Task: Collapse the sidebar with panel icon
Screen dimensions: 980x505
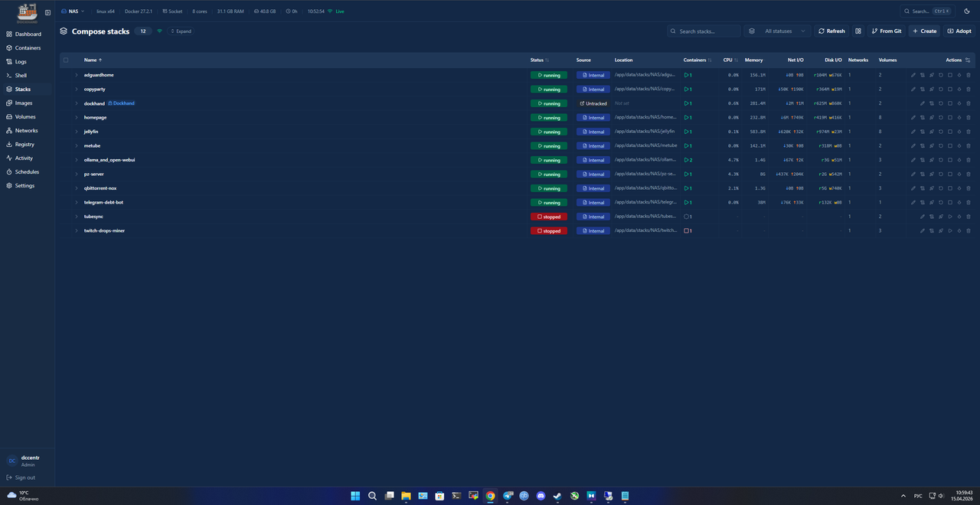Action: pos(47,12)
